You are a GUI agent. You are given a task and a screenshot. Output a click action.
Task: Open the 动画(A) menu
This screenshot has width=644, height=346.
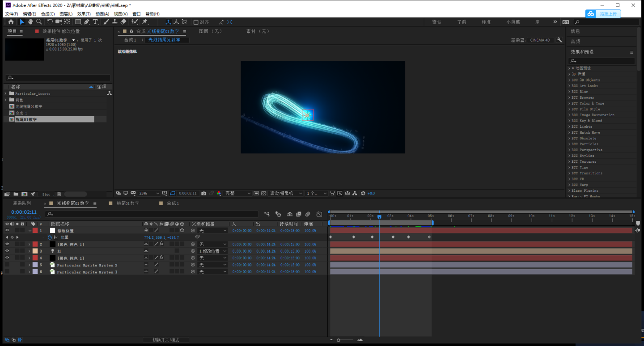click(102, 14)
